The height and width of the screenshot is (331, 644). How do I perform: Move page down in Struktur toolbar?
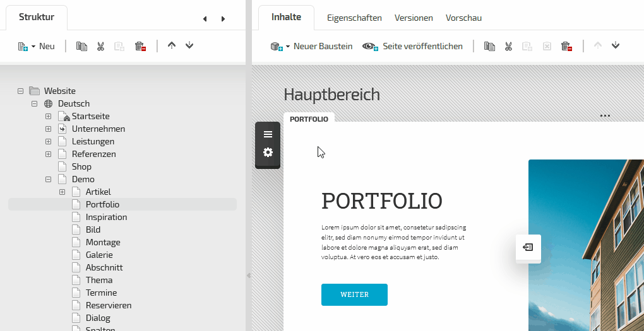click(189, 46)
